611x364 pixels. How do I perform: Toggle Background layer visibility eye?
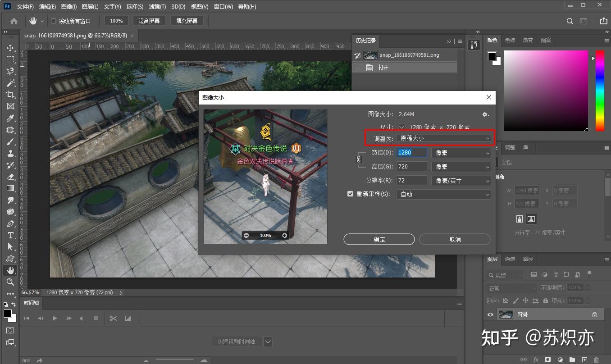click(491, 314)
